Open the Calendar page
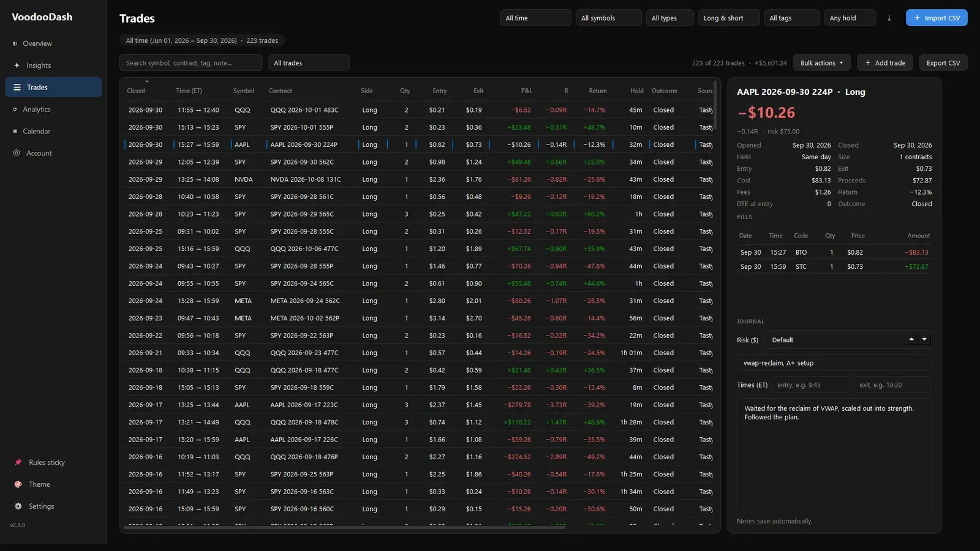 pos(53,131)
